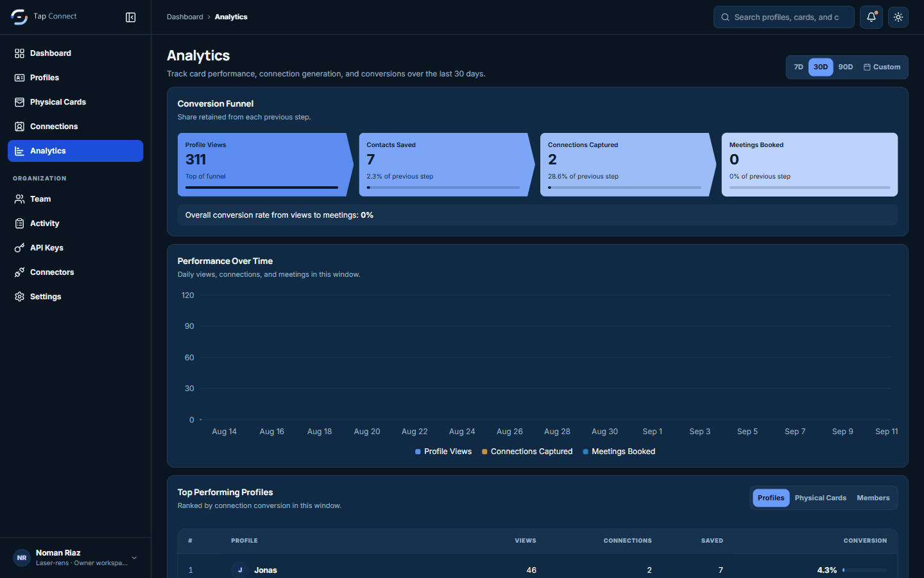Click the Dashboard grid icon in sidebar

click(x=20, y=53)
